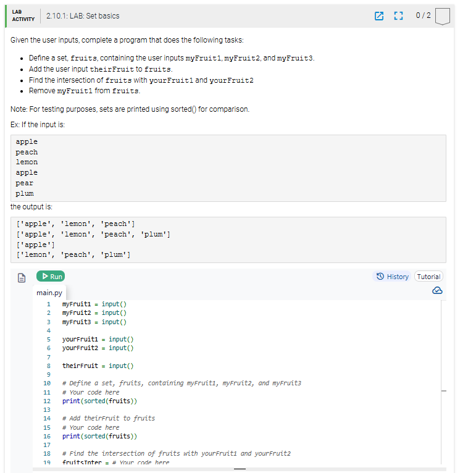Click the editor vertical scrollbar marker
This screenshot has height=473, width=476.
[x=443, y=391]
